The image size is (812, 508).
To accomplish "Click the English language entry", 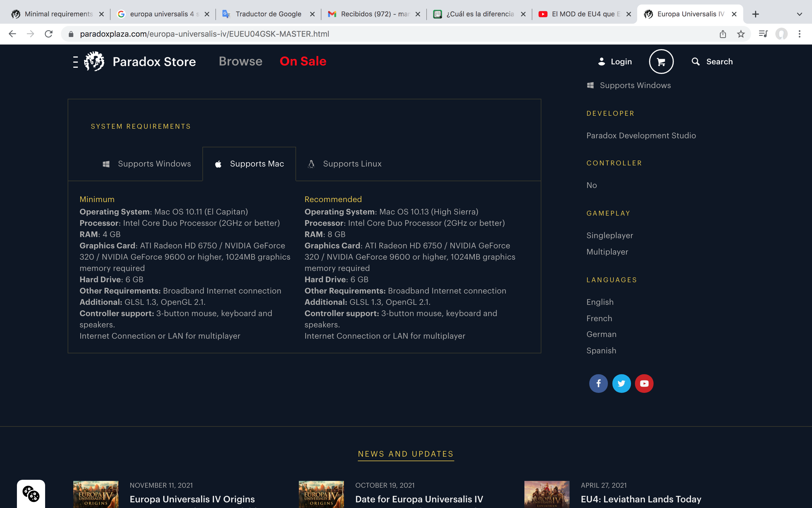I will click(x=600, y=302).
